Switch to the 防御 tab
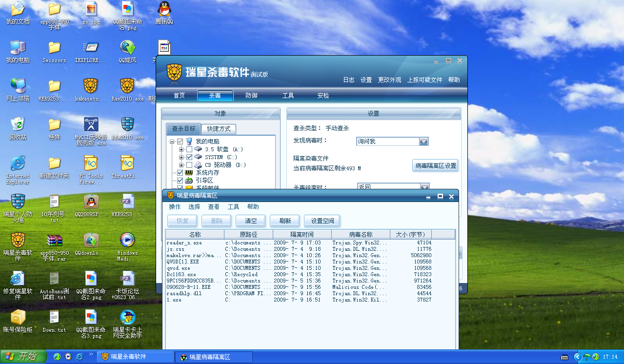 (x=251, y=96)
